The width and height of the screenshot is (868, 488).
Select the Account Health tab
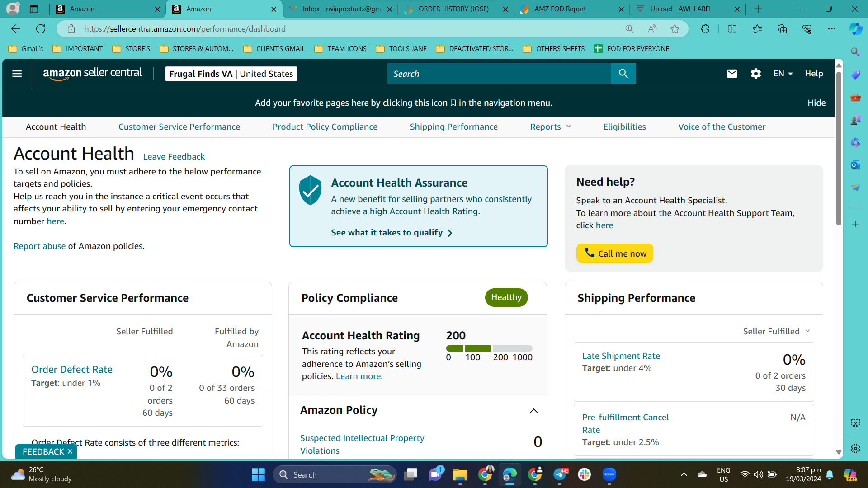(56, 127)
